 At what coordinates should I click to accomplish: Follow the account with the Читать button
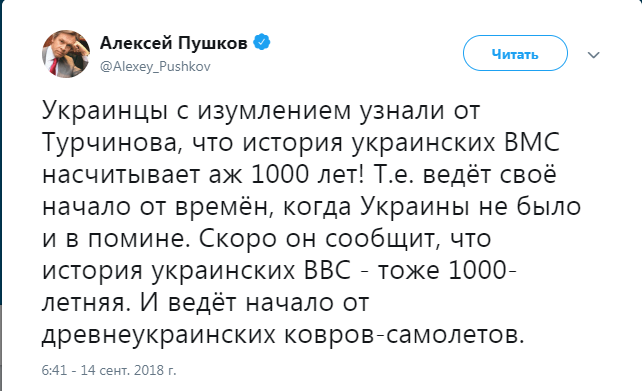pyautogui.click(x=515, y=53)
